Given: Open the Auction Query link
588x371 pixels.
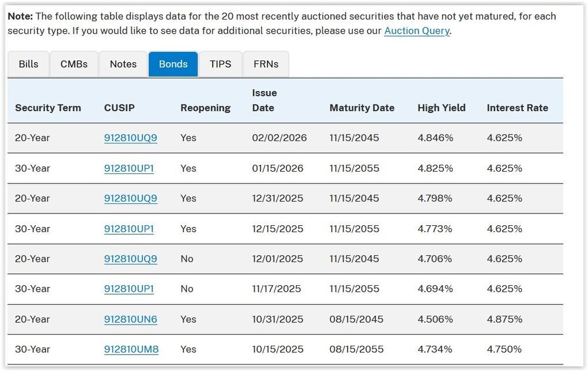Looking at the screenshot, I should (416, 31).
